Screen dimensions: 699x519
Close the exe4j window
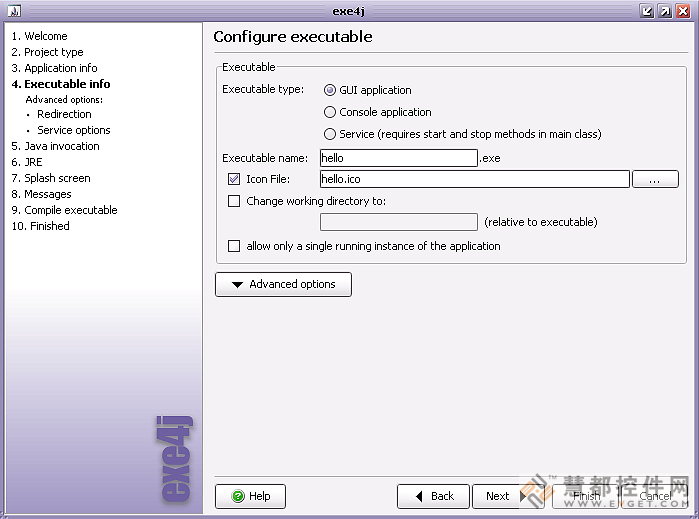point(683,11)
